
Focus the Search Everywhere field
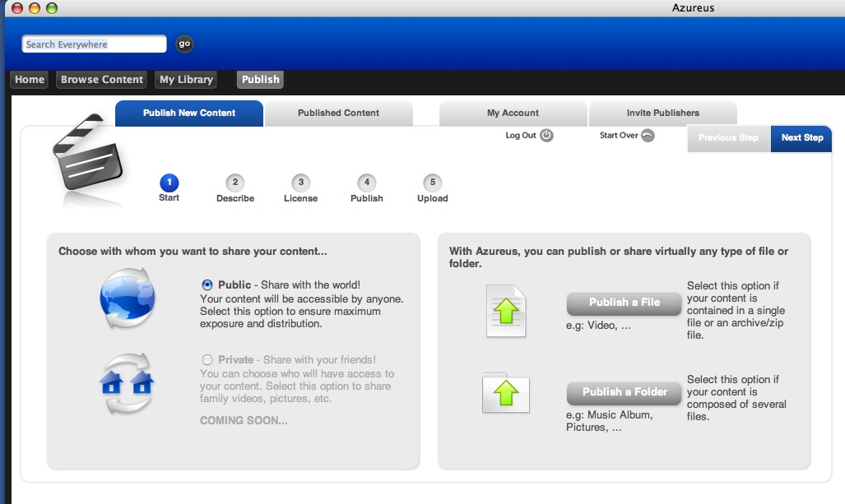pyautogui.click(x=95, y=44)
